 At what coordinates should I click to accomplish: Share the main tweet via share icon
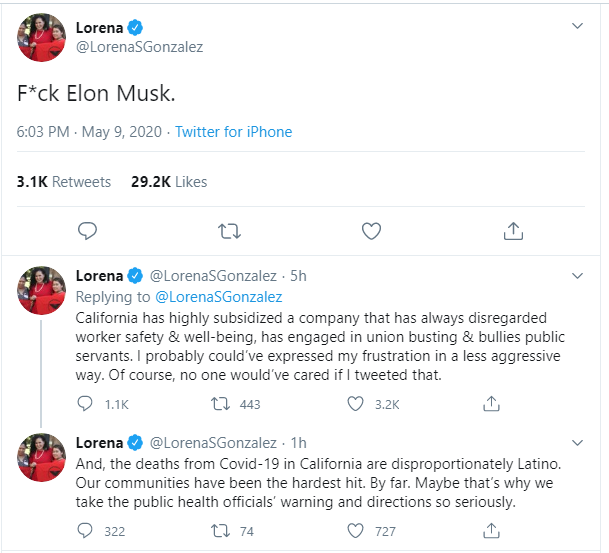pos(513,232)
